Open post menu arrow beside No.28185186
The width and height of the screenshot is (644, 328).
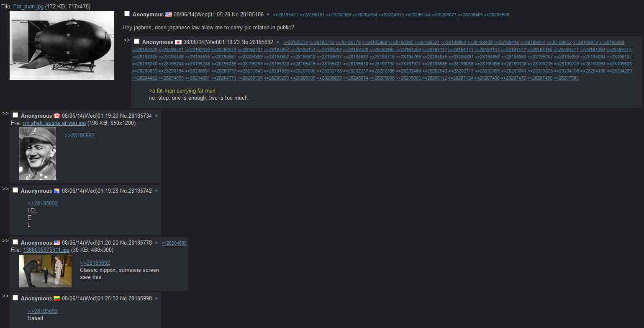[268, 15]
